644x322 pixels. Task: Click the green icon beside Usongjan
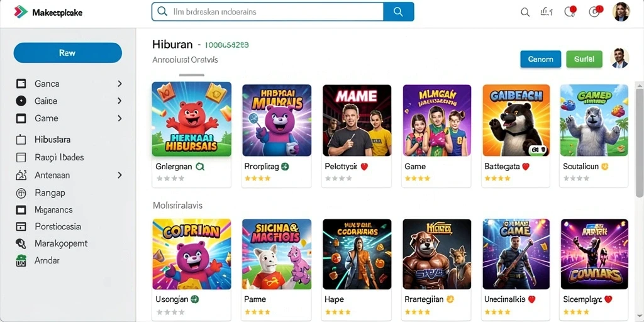[x=195, y=299]
